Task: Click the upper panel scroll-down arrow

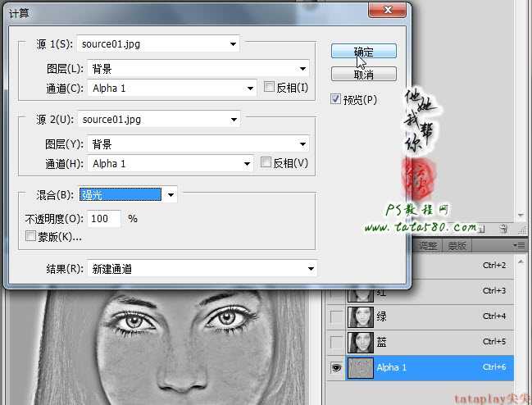Action: coord(521,216)
